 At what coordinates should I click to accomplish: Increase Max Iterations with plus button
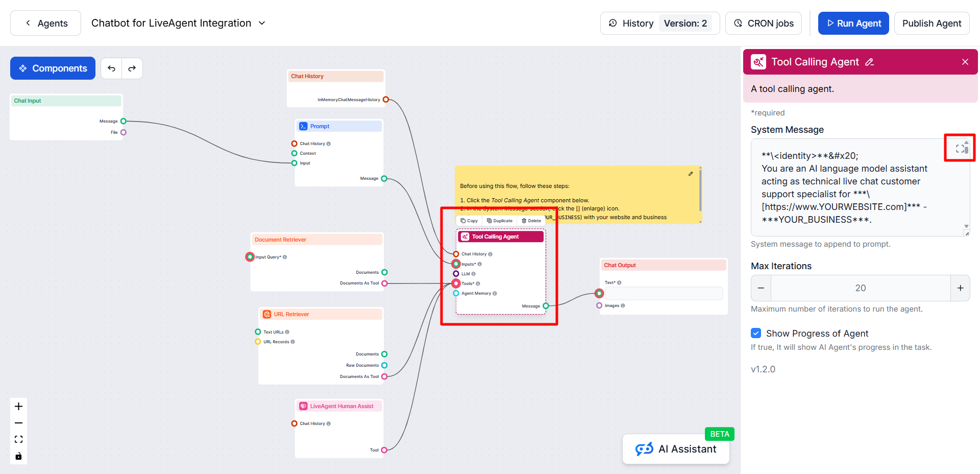coord(960,288)
